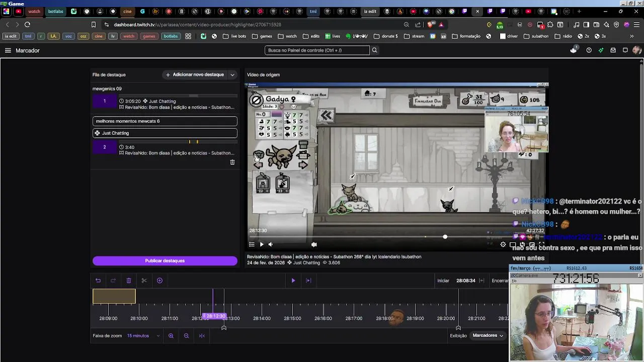The image size is (644, 362).
Task: Open the profile avatar menu
Action: tap(637, 50)
